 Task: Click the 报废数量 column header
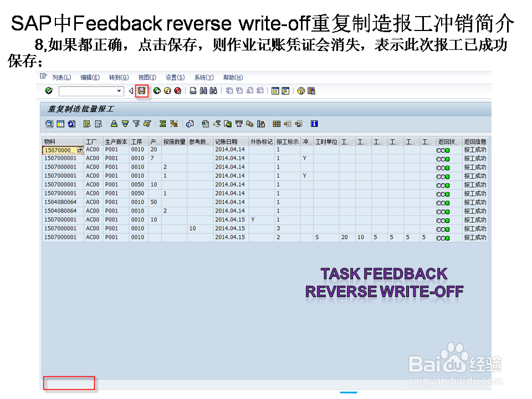[175, 141]
